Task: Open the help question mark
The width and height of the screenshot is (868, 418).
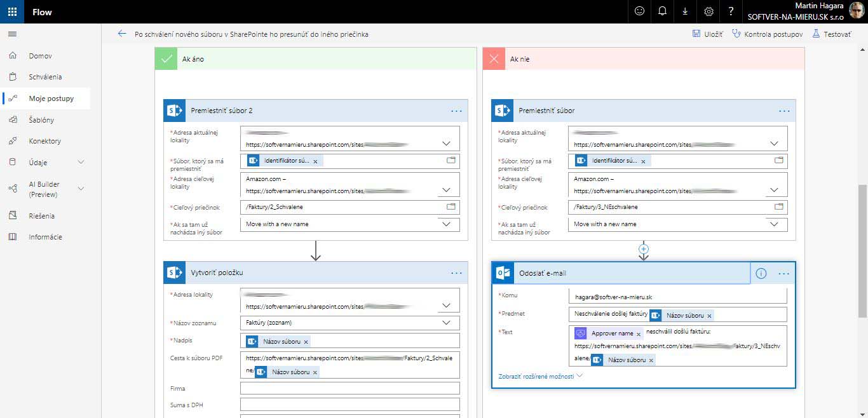Action: click(731, 11)
